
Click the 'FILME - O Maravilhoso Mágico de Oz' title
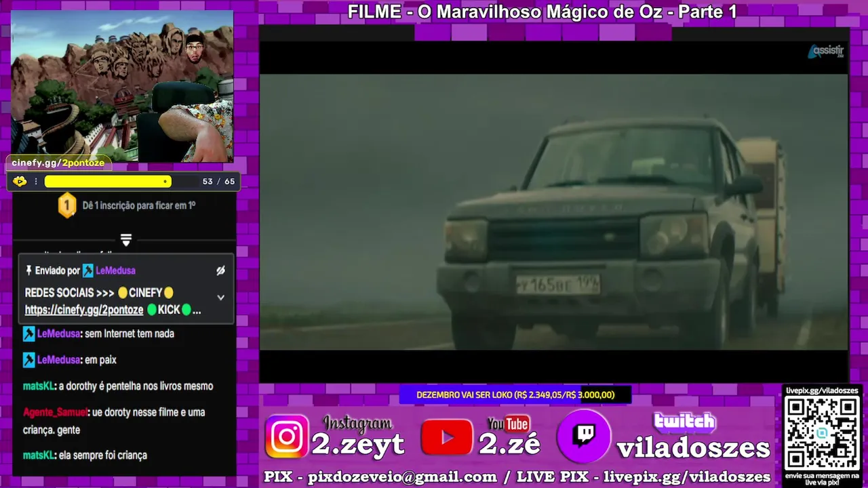(542, 12)
